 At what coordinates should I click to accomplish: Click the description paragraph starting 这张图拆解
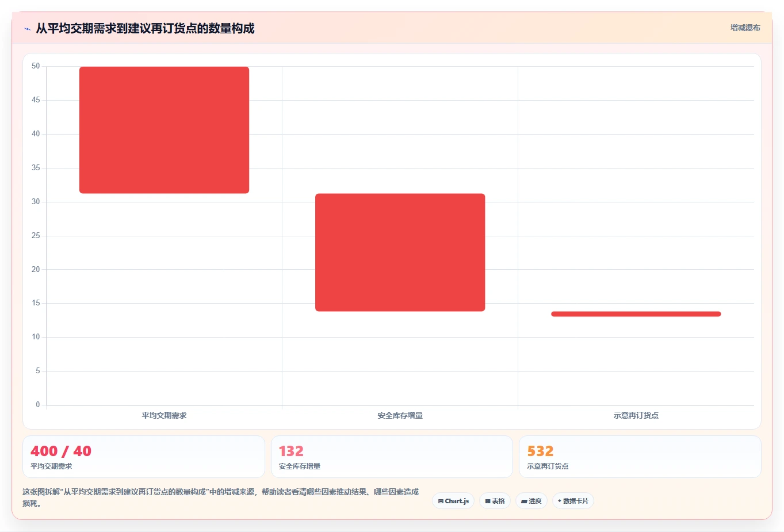221,497
